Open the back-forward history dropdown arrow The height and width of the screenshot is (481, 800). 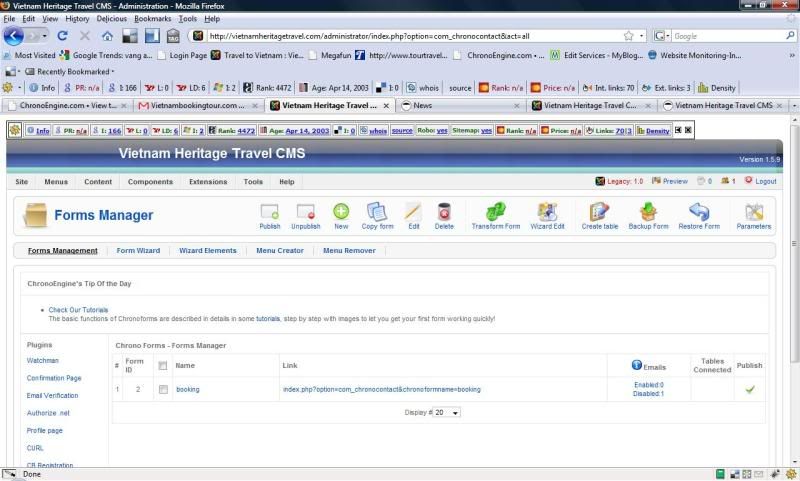45,36
